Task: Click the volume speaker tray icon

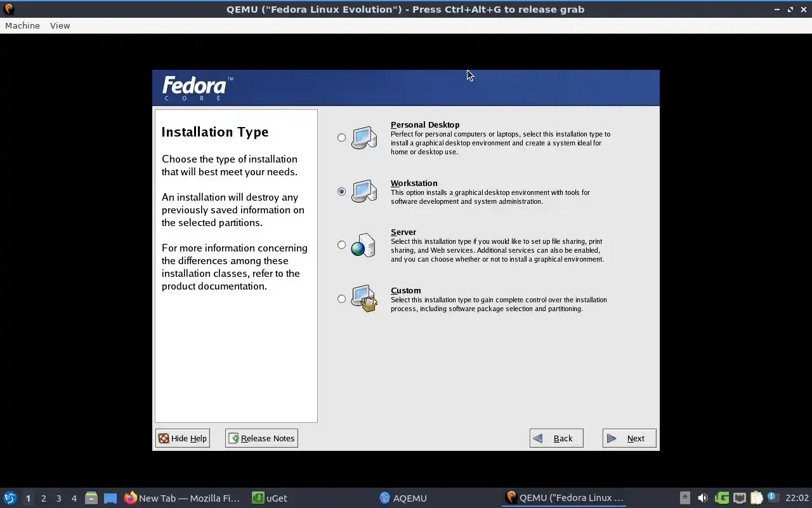Action: point(702,498)
